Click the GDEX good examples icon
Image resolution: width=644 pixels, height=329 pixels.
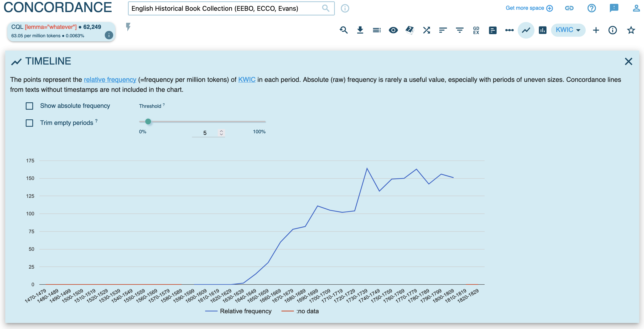[x=476, y=30]
